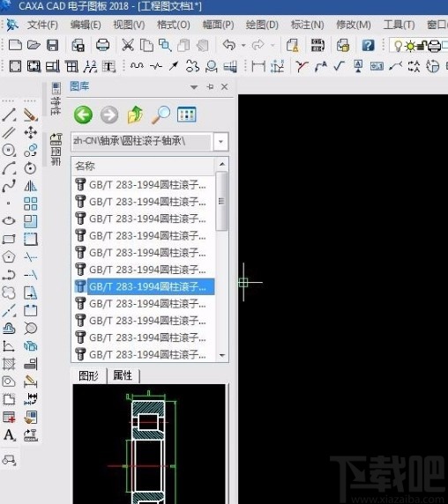The height and width of the screenshot is (504, 448).
Task: Click the 名称 column header
Action: (143, 167)
